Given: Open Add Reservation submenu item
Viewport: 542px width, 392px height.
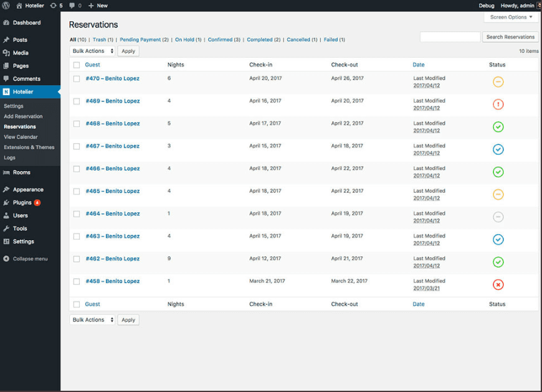Looking at the screenshot, I should coord(23,116).
